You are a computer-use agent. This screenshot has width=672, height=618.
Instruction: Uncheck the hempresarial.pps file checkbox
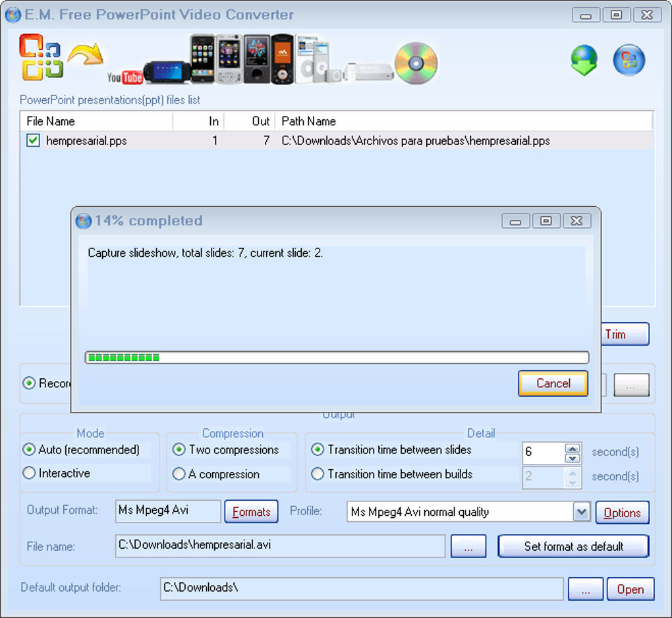[x=33, y=140]
